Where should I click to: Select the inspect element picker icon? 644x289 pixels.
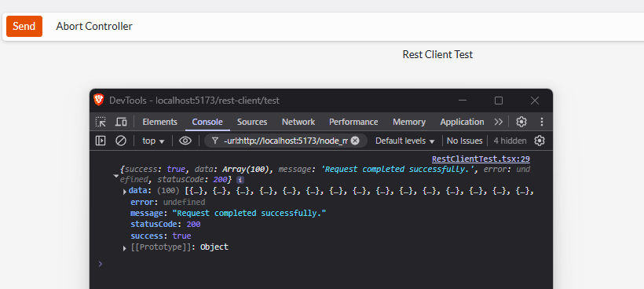coord(101,122)
